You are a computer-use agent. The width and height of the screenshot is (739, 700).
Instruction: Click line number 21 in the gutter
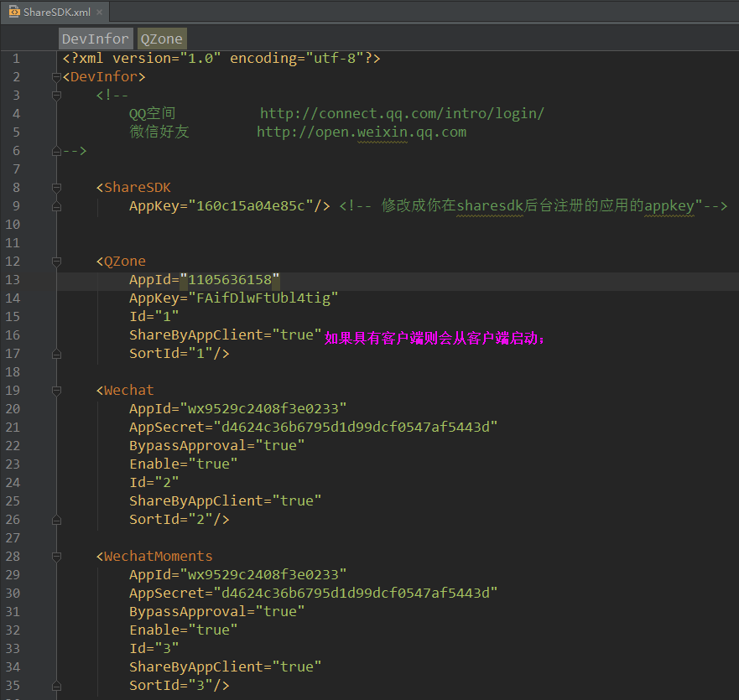13,428
